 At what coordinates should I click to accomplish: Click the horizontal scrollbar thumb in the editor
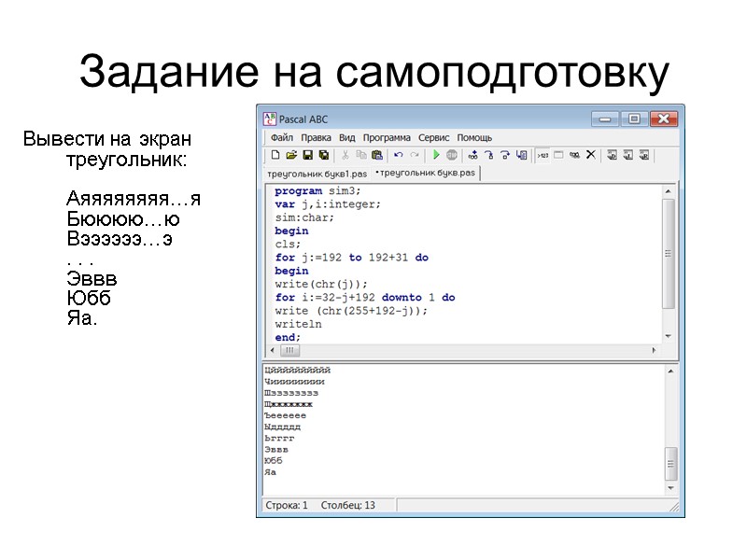click(x=289, y=351)
